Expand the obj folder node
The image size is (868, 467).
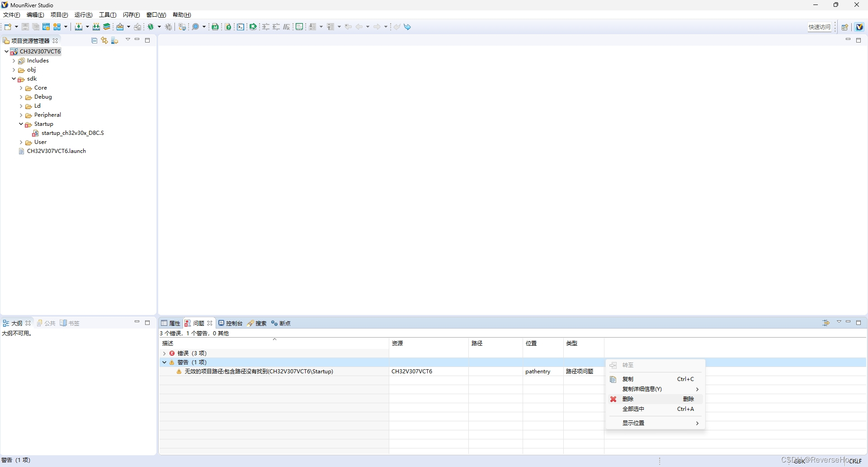(14, 70)
